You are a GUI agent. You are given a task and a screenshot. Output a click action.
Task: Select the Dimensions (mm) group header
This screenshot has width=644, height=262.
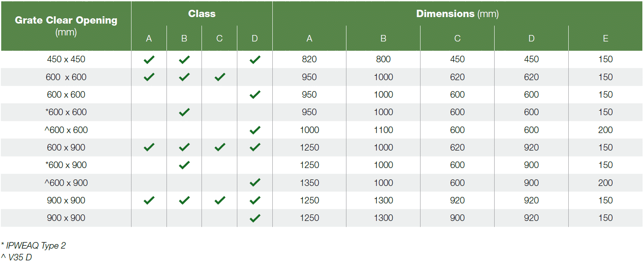click(458, 14)
